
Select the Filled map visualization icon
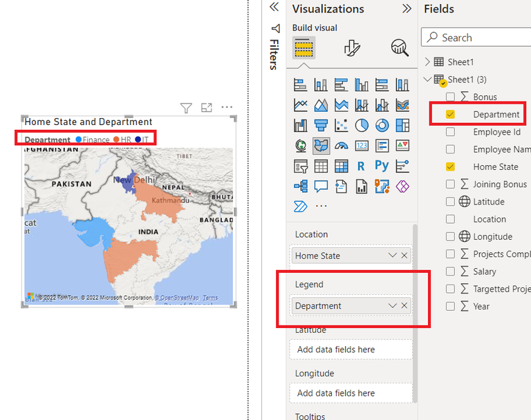click(321, 146)
